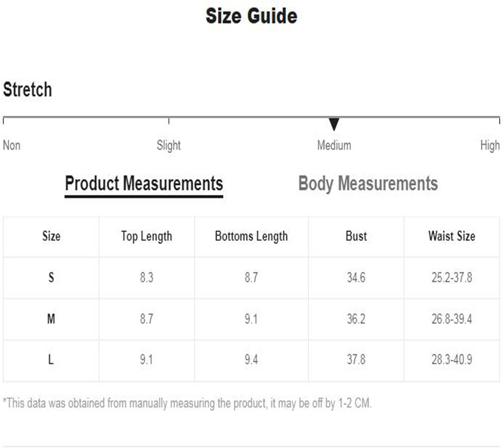Switch to the Product Measurements tab

[144, 184]
